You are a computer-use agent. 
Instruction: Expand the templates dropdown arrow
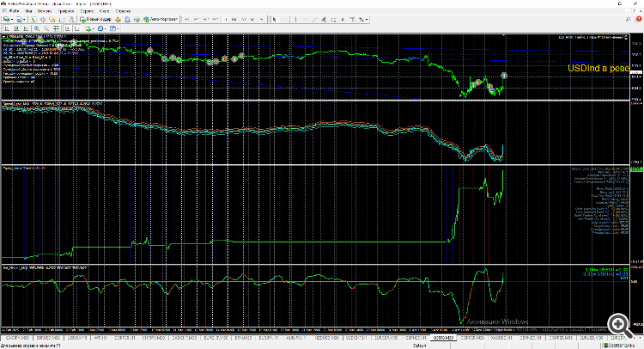click(118, 28)
